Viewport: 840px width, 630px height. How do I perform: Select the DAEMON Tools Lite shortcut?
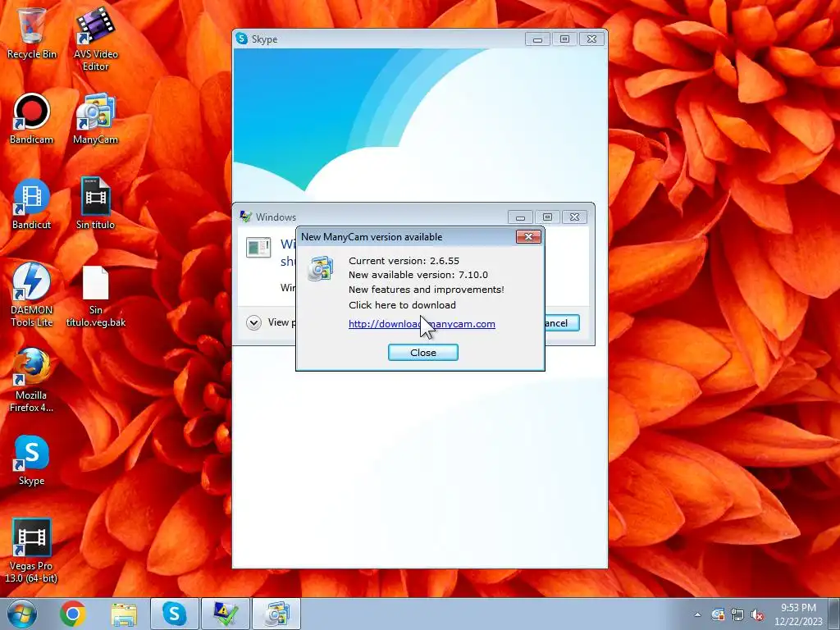(32, 294)
